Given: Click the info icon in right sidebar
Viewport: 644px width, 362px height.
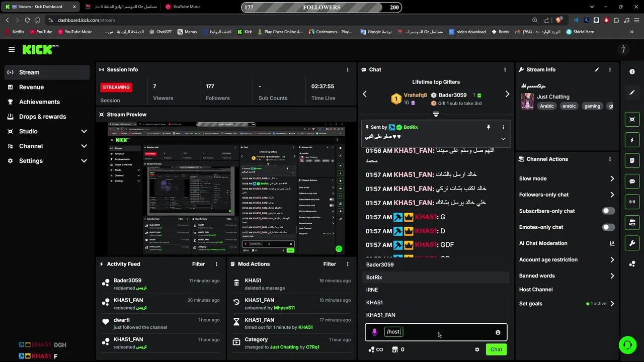Looking at the screenshot, I should (632, 72).
